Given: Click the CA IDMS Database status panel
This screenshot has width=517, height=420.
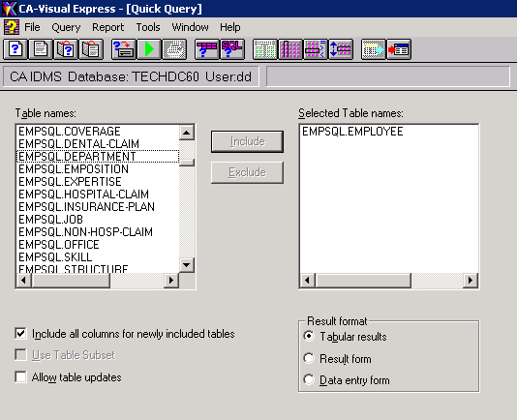Looking at the screenshot, I should (x=131, y=76).
